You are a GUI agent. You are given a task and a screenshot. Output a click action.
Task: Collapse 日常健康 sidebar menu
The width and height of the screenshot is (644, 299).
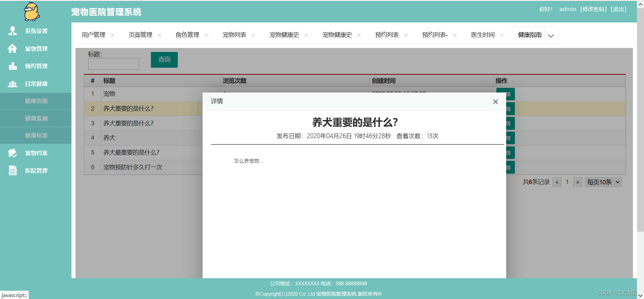coord(36,84)
